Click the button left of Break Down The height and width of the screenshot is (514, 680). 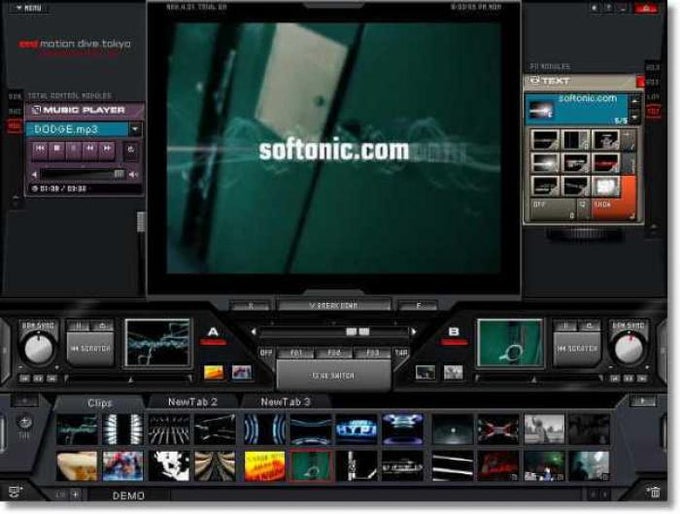pyautogui.click(x=250, y=305)
